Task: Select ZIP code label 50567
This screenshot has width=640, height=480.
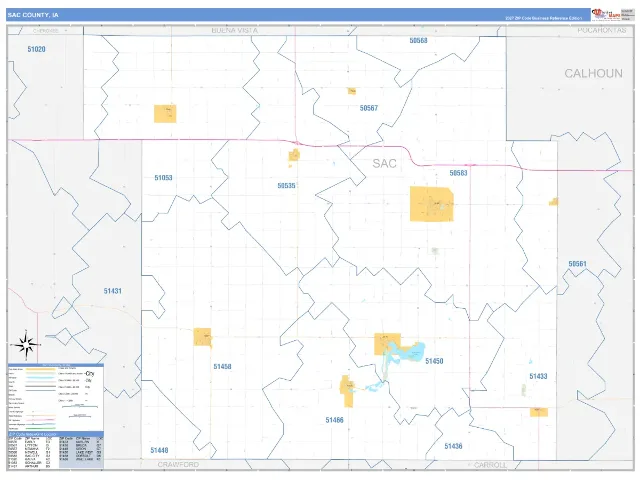Action: coord(369,108)
